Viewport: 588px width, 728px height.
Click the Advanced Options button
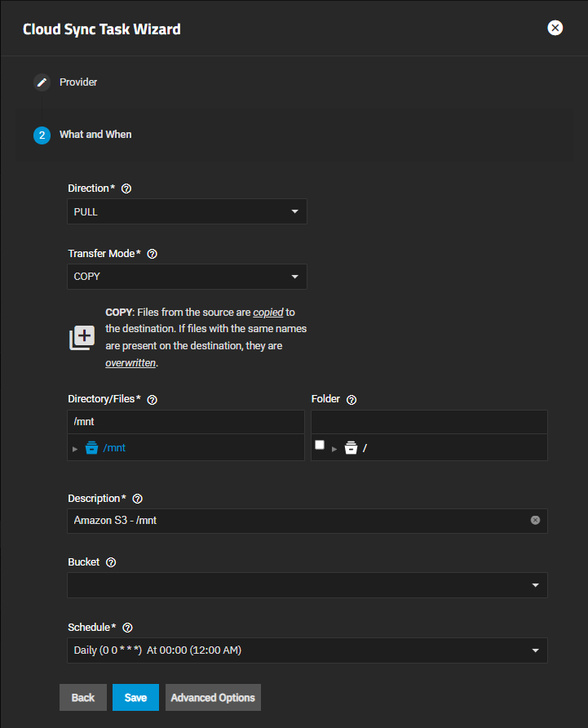point(213,698)
